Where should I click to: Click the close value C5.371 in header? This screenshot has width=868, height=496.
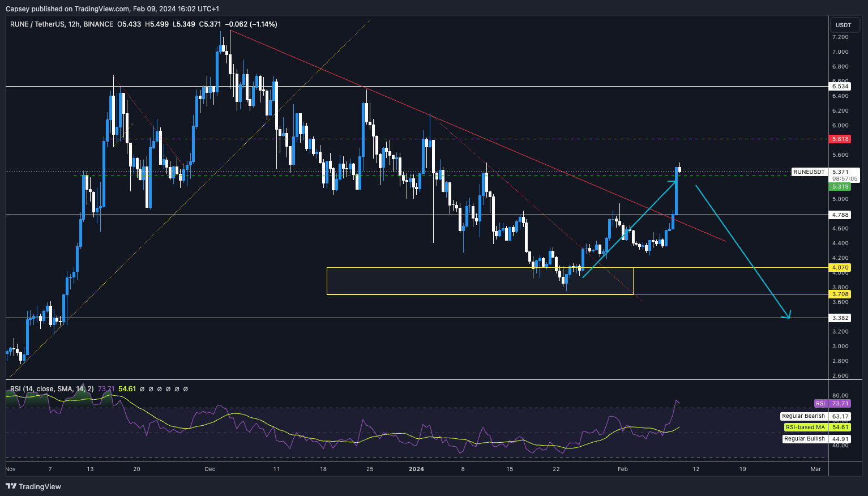click(x=210, y=24)
